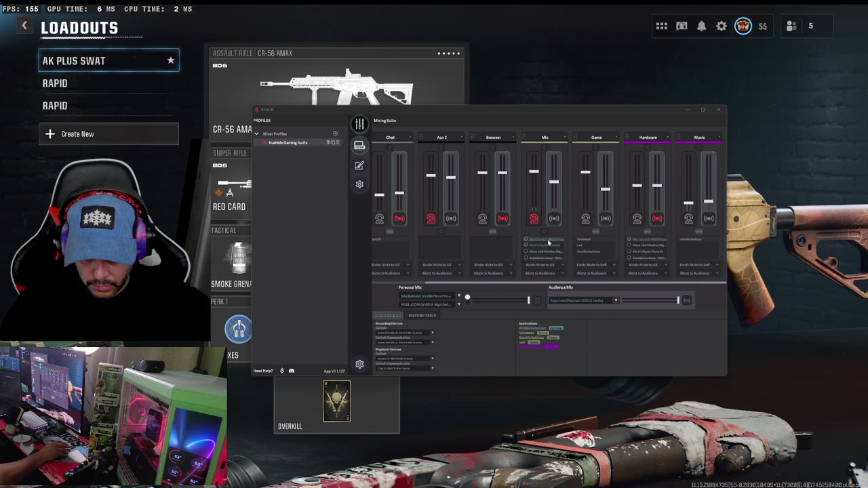The width and height of the screenshot is (868, 488).
Task: Open the social party icon in game top bar
Action: point(791,26)
